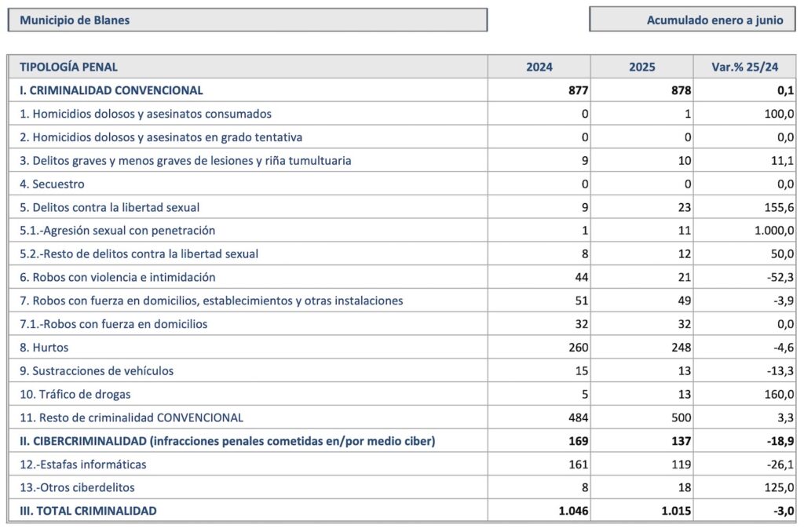
Task: Select the 'Var.% 25/24' column header
Action: (x=744, y=67)
